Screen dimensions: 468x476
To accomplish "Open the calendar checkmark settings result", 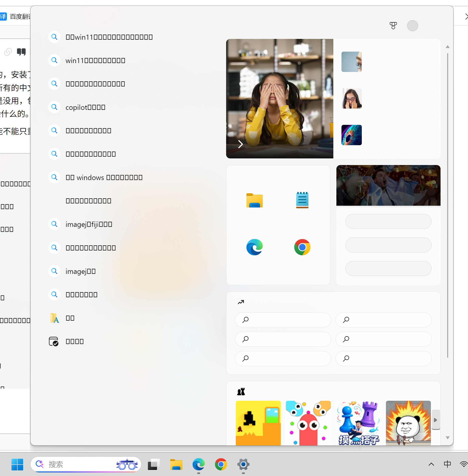I will (x=54, y=341).
